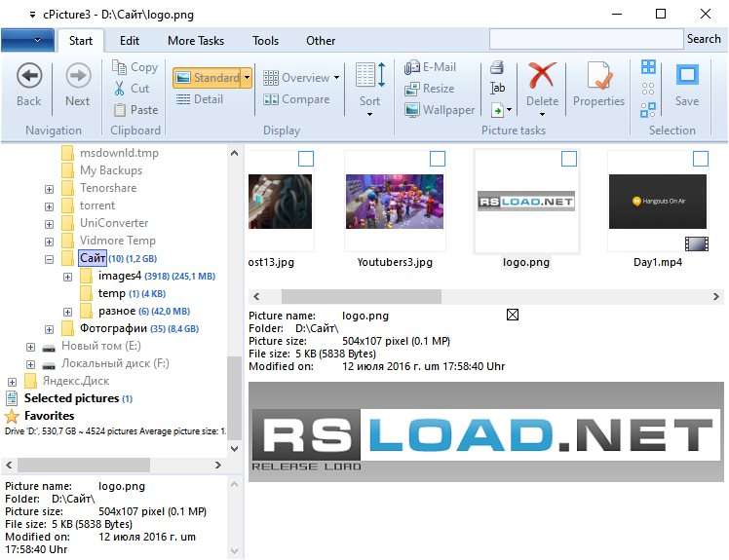729x560 pixels.
Task: Tick the checkbox above logo.png thumbnail
Action: (569, 159)
